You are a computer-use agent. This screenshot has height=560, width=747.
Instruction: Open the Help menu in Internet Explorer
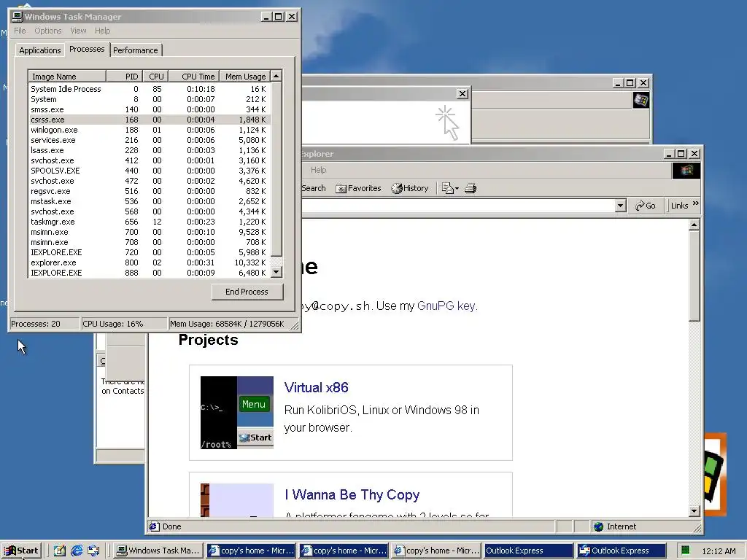pyautogui.click(x=319, y=170)
